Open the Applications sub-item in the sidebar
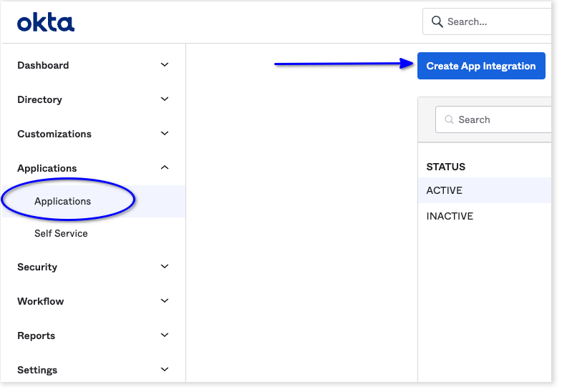 tap(63, 202)
